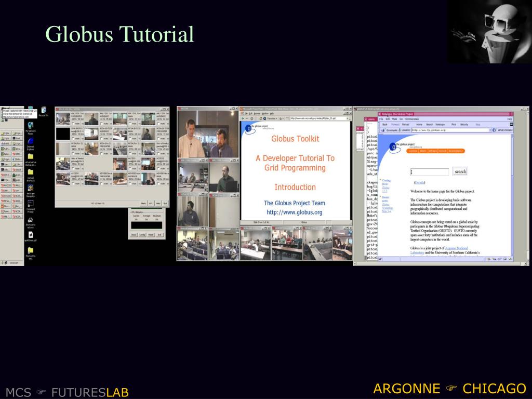Open the Recycle Bin desktop icon
The image size is (532, 399).
[x=44, y=110]
